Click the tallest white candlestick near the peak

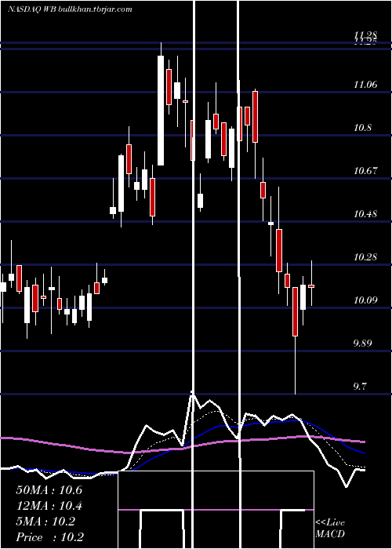point(161,111)
